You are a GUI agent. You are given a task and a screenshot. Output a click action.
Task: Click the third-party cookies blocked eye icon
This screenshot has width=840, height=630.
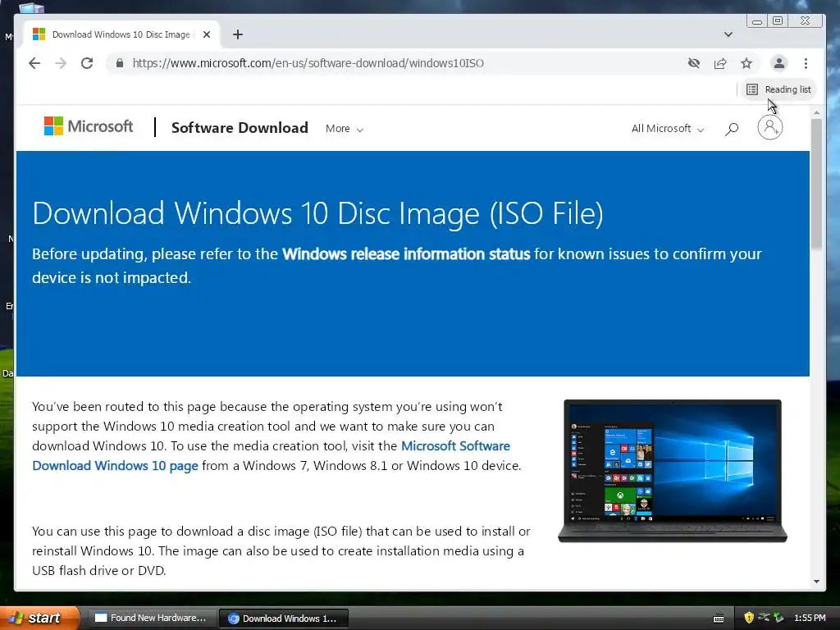click(694, 63)
